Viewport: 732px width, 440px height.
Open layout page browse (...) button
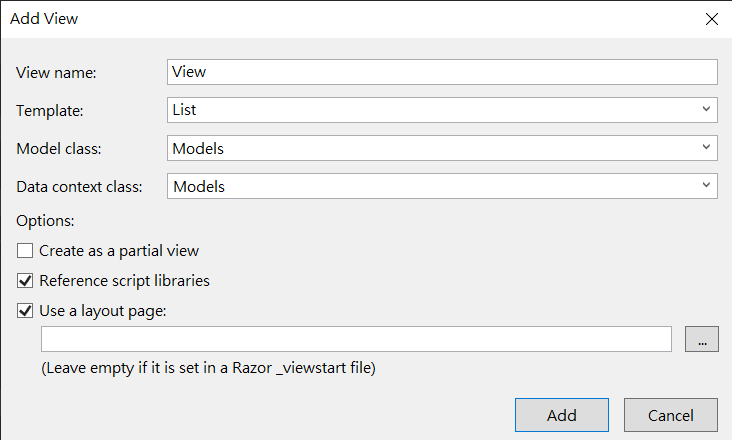point(701,340)
